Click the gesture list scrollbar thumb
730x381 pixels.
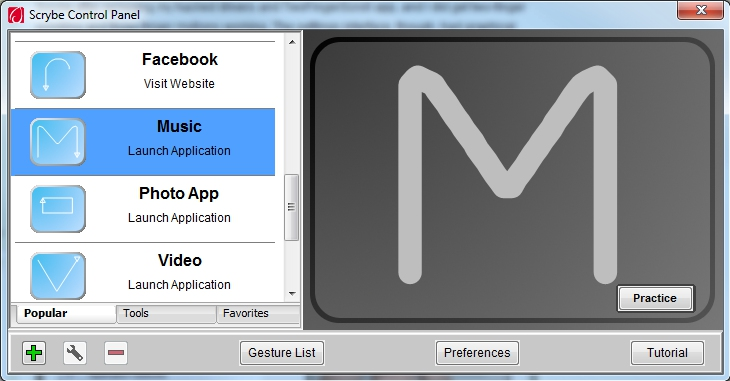pos(291,207)
